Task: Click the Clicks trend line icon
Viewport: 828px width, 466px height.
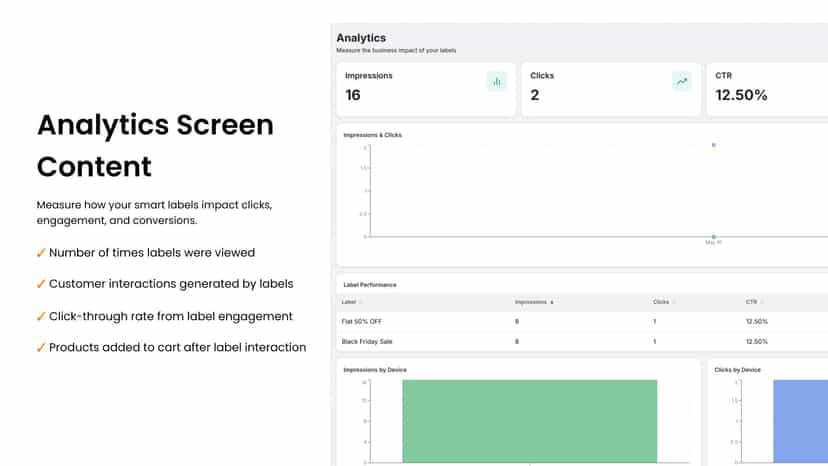Action: (682, 81)
